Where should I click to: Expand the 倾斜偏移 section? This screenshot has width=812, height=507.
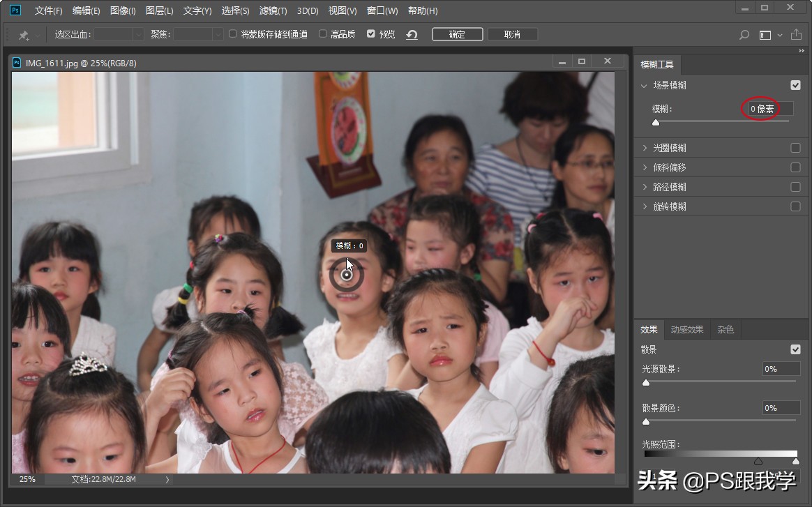[645, 167]
